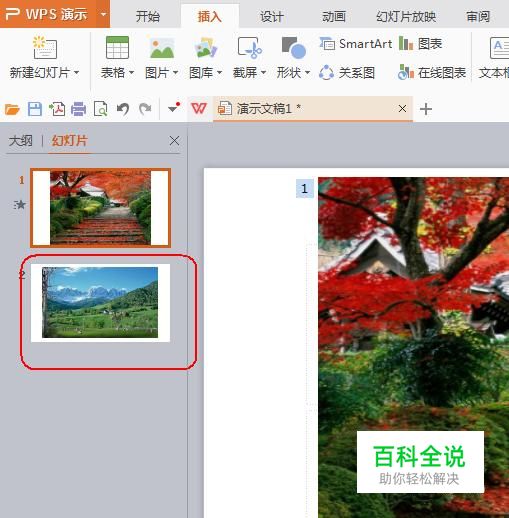This screenshot has height=518, width=509.
Task: Expand the 表格 dropdown arrow
Action: pyautogui.click(x=131, y=72)
